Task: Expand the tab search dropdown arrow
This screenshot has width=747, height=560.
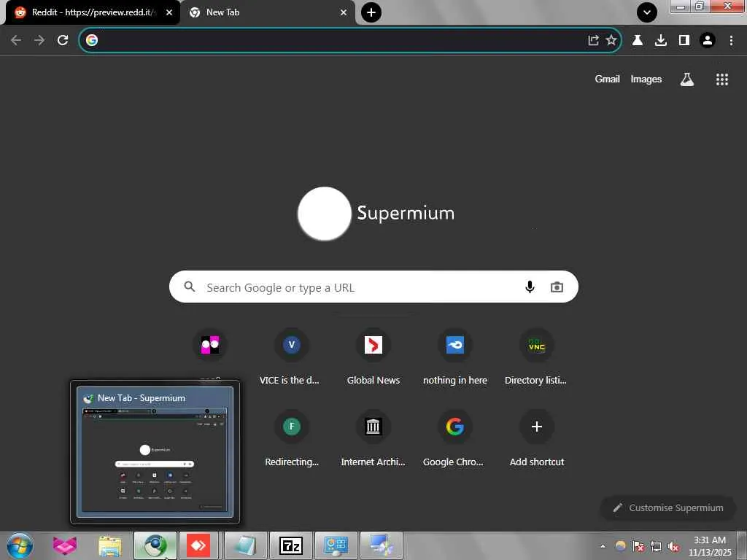Action: [647, 13]
